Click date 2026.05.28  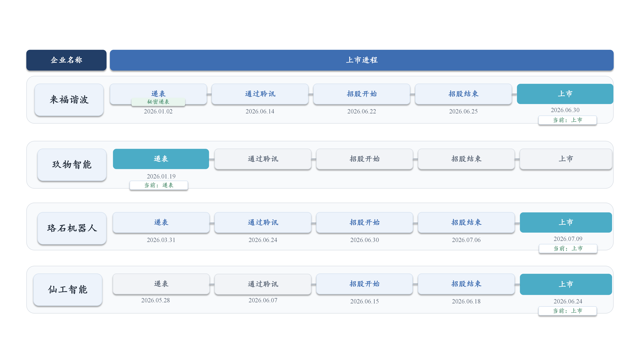155,300
